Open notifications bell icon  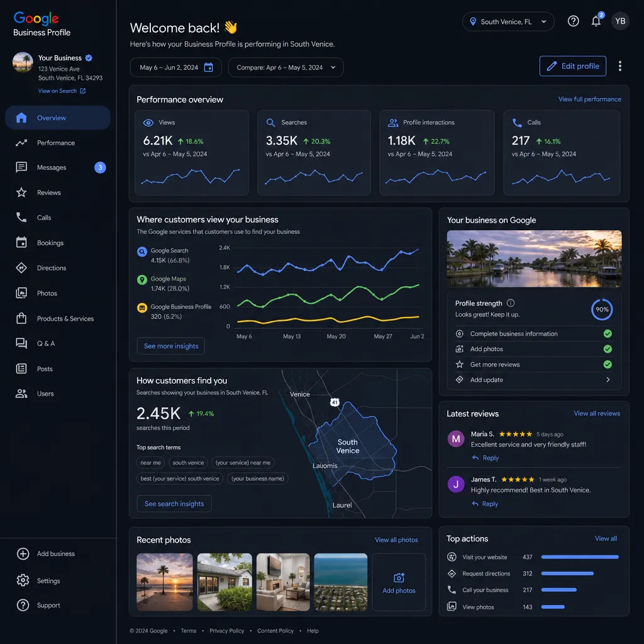596,21
